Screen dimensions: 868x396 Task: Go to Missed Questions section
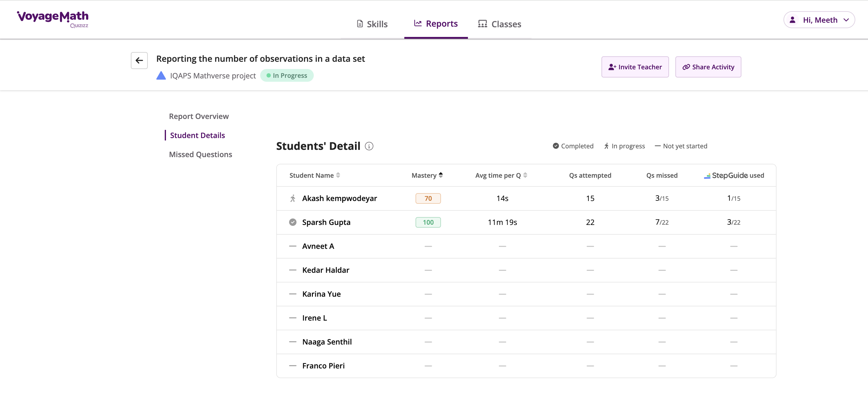[x=200, y=154]
